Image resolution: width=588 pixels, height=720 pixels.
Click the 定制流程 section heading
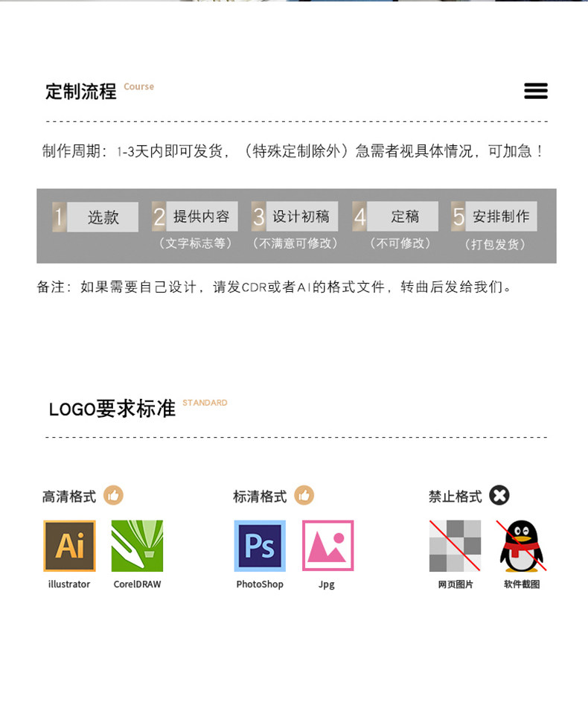coord(81,92)
